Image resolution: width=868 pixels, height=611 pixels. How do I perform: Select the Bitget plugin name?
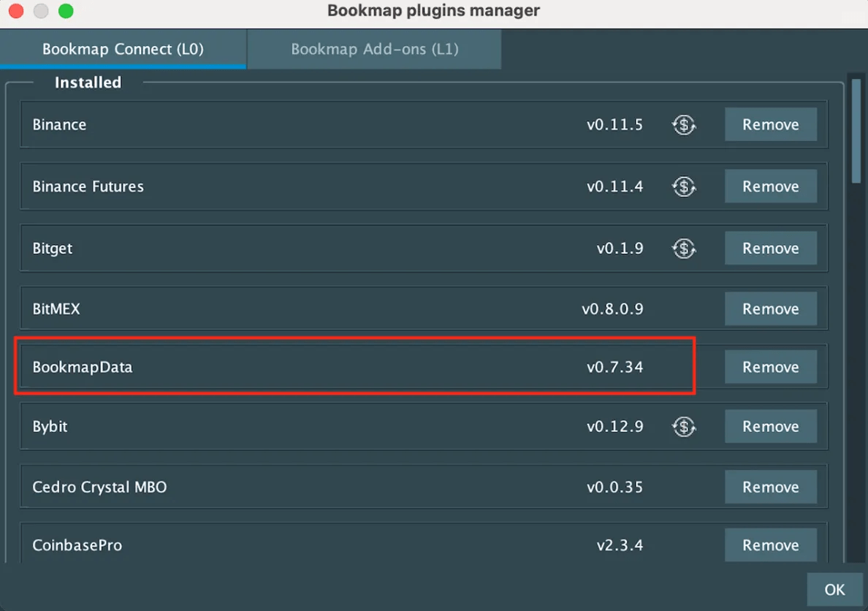(52, 248)
